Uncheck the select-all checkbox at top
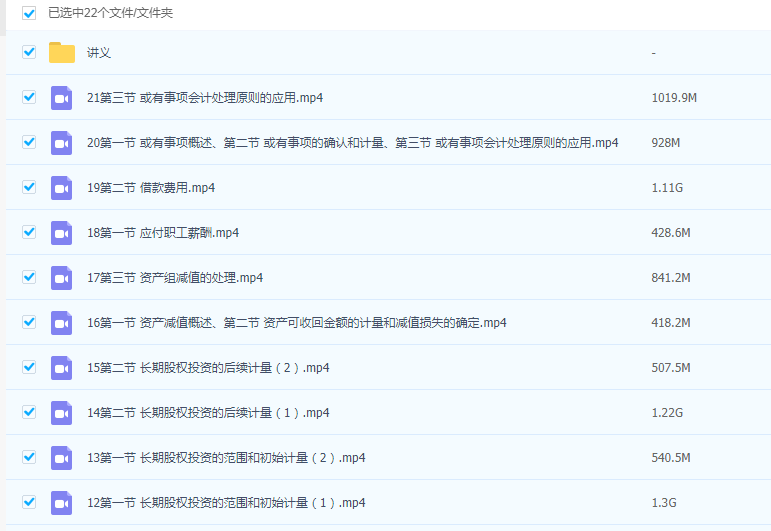 pos(29,13)
